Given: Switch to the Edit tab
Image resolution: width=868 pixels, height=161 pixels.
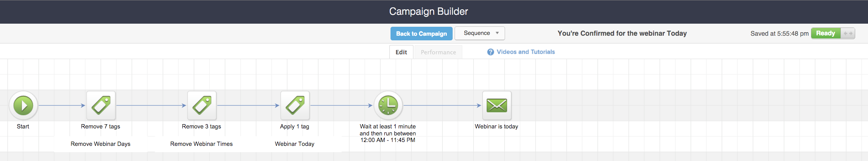Looking at the screenshot, I should (401, 52).
